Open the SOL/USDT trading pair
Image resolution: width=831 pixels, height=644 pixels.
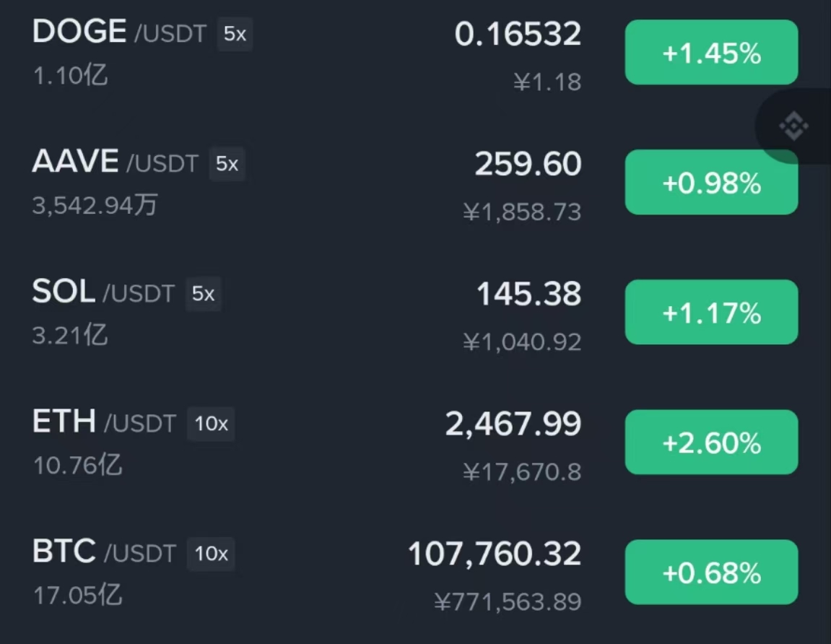[x=416, y=312]
